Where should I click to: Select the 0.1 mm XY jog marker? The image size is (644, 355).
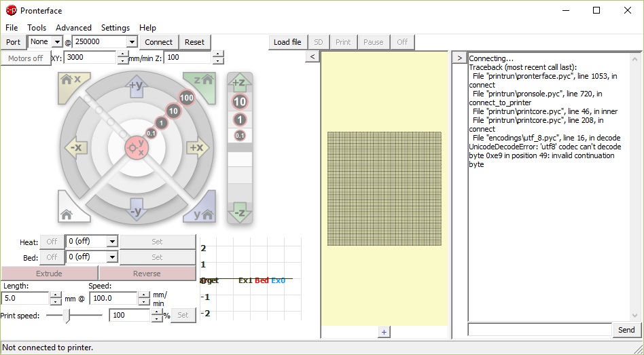point(151,133)
